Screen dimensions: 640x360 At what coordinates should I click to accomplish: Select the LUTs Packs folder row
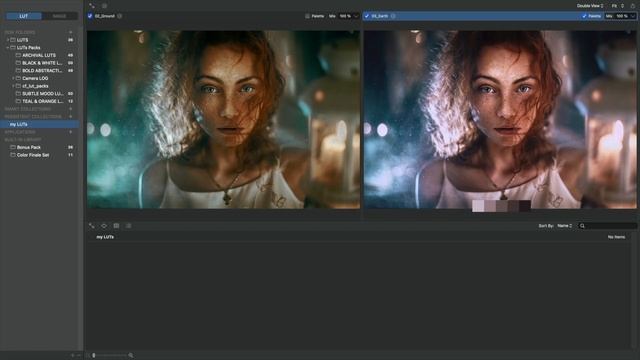tap(40, 48)
